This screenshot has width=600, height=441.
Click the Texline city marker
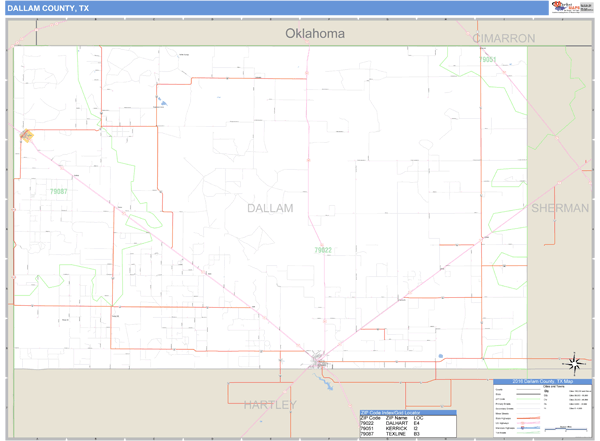(x=26, y=136)
